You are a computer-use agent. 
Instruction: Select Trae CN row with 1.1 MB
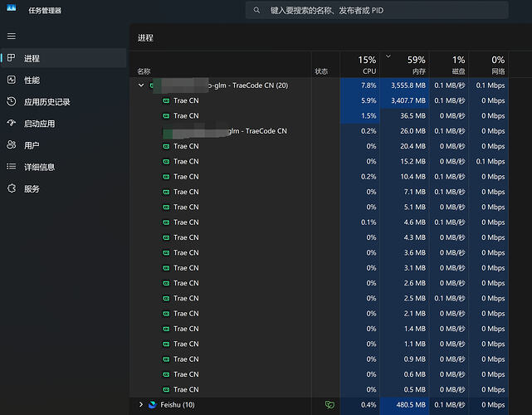(x=319, y=344)
